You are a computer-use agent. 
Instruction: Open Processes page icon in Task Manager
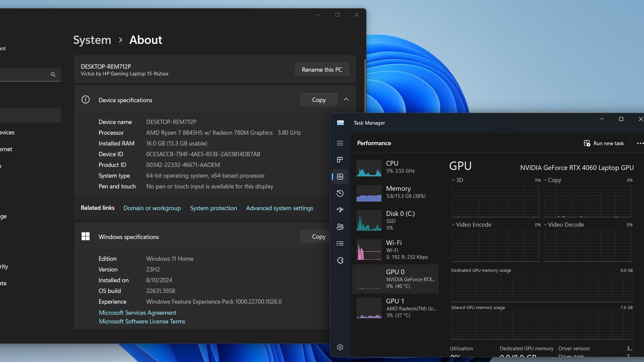(340, 160)
